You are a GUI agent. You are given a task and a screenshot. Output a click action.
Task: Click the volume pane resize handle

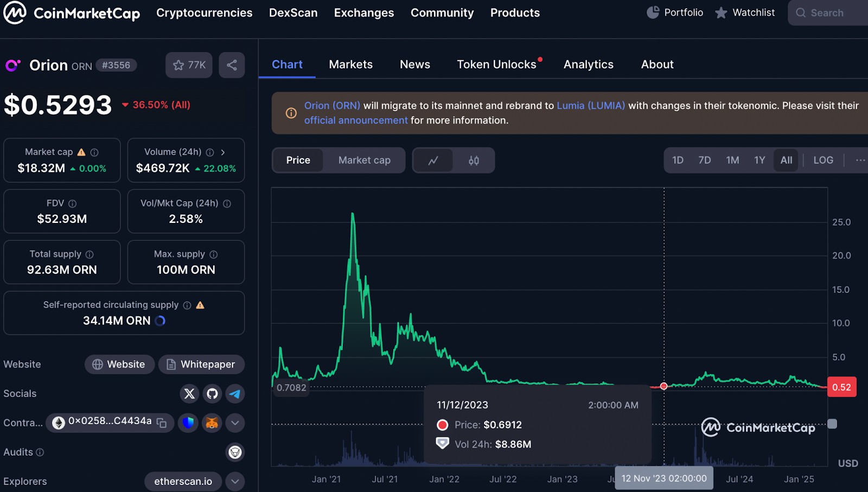pyautogui.click(x=832, y=424)
